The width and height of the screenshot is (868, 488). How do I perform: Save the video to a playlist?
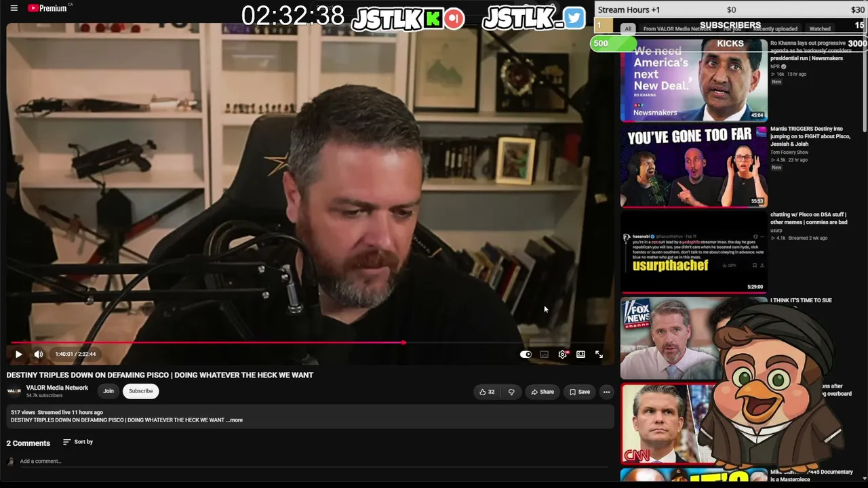tap(580, 392)
